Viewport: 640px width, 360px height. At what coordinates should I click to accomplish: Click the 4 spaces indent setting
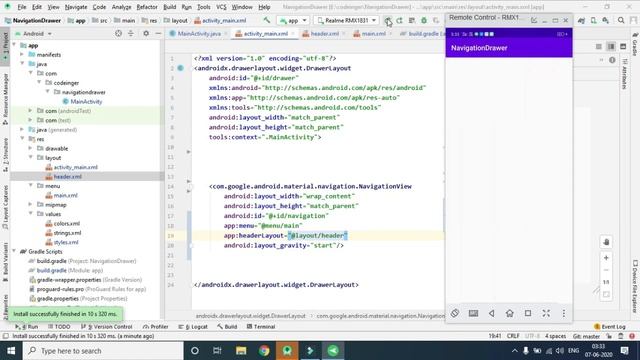pyautogui.click(x=555, y=336)
